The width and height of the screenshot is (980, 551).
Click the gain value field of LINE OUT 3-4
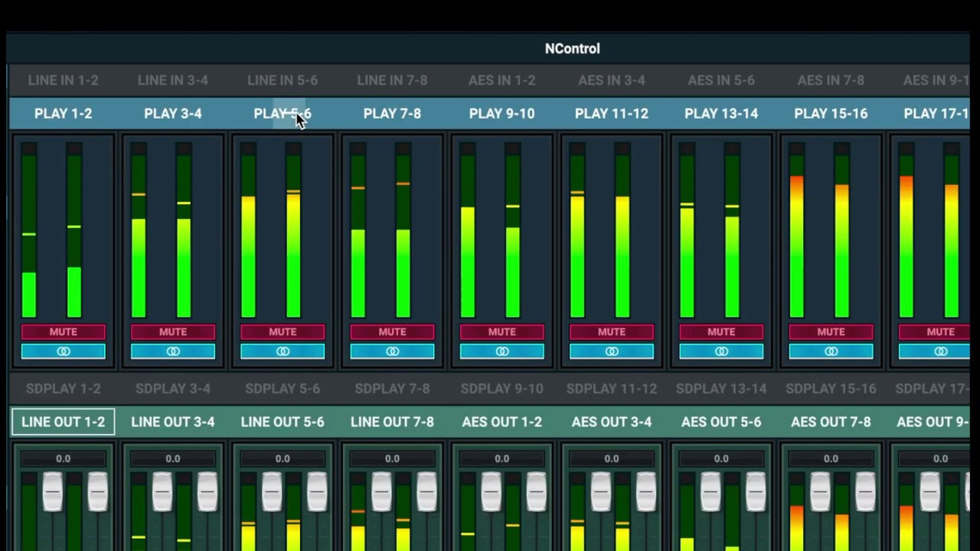tap(173, 458)
